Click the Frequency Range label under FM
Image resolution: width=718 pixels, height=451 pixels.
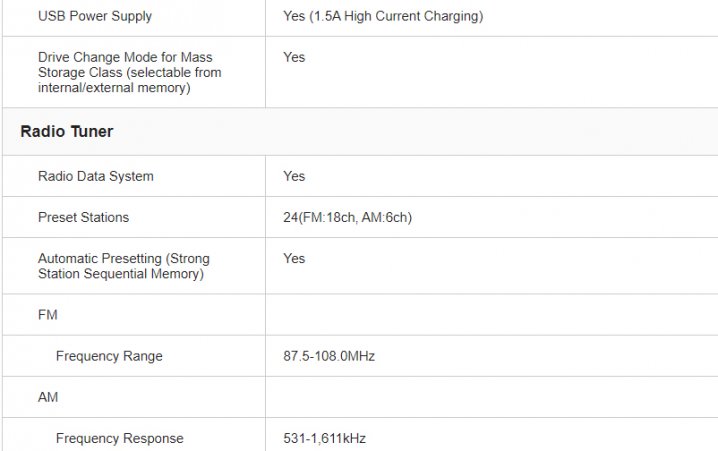[x=109, y=356]
